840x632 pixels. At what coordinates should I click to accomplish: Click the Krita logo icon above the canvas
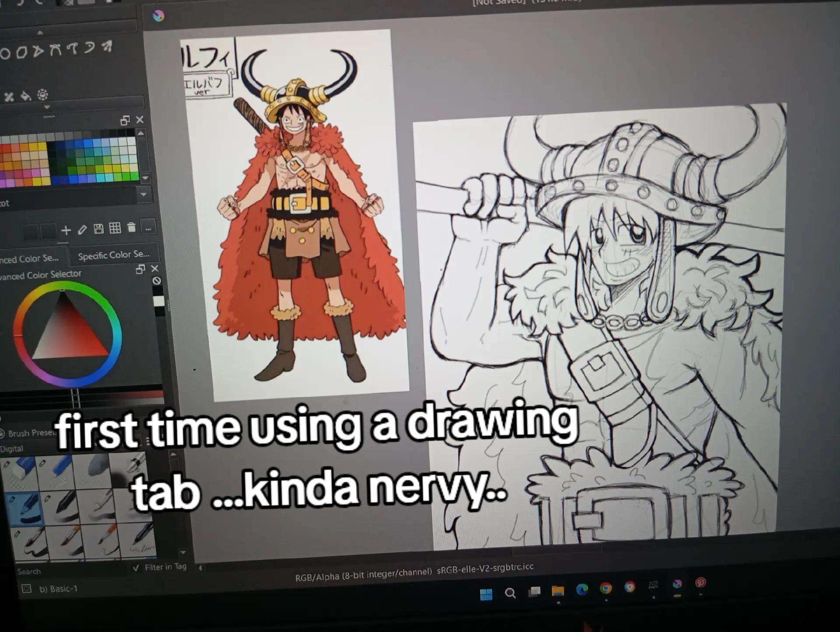(158, 16)
